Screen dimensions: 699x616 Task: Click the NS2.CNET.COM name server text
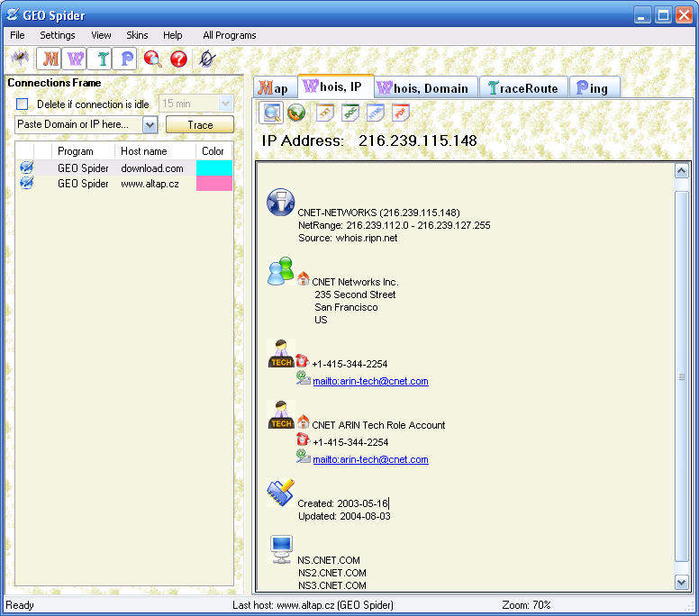332,573
